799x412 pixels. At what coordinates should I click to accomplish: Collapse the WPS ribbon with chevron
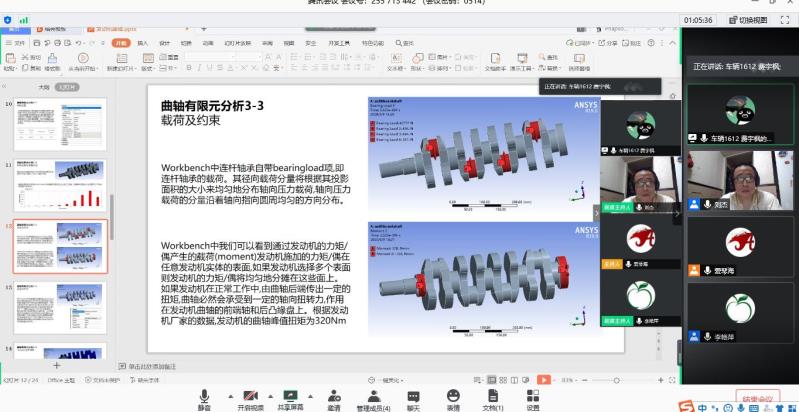point(674,43)
